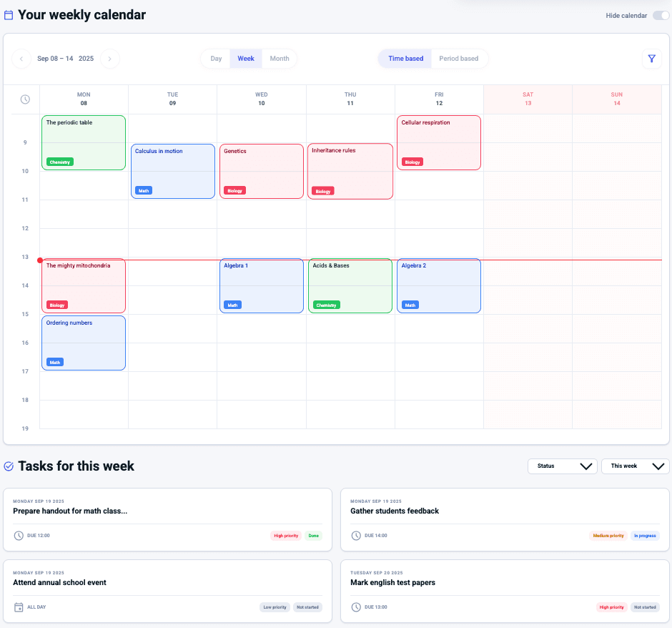
Task: Switch to Period based view
Action: [x=458, y=59]
